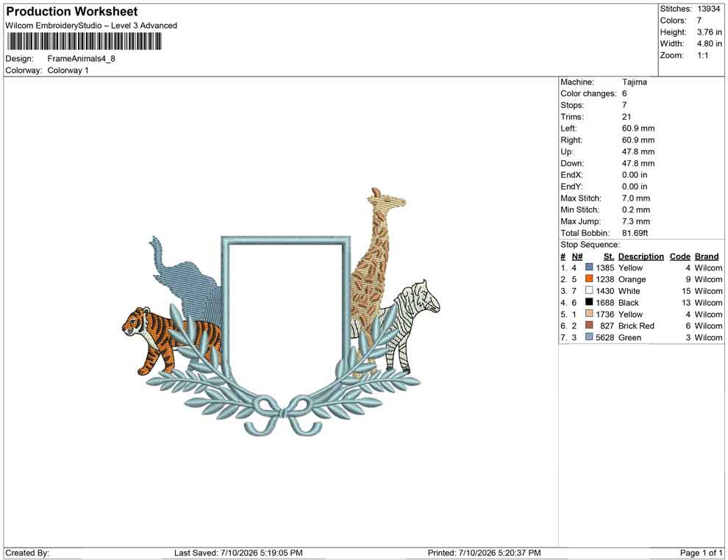The image size is (728, 560).
Task: Click the St. column header
Action: 609,256
